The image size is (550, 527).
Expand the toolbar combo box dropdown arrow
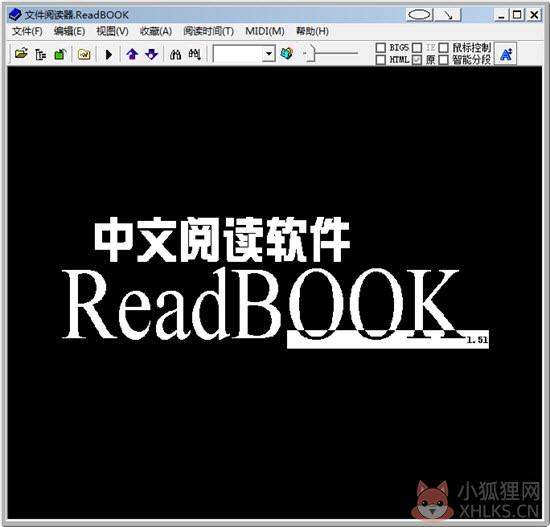[x=269, y=54]
